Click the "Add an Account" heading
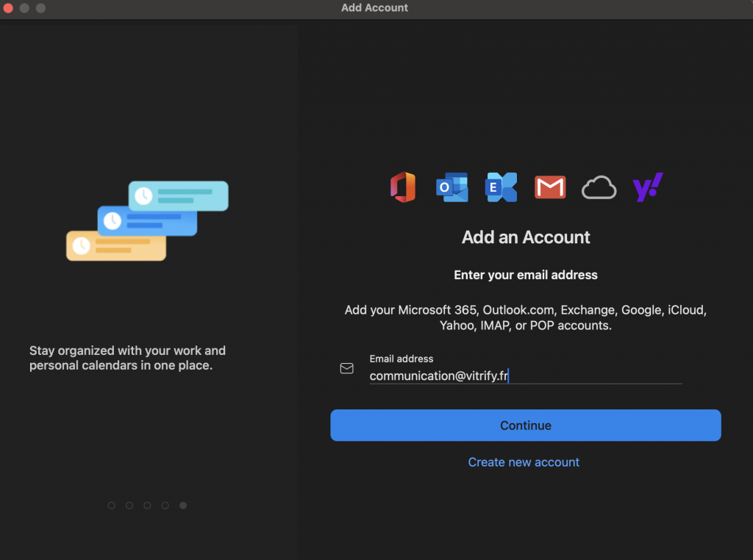 (526, 237)
